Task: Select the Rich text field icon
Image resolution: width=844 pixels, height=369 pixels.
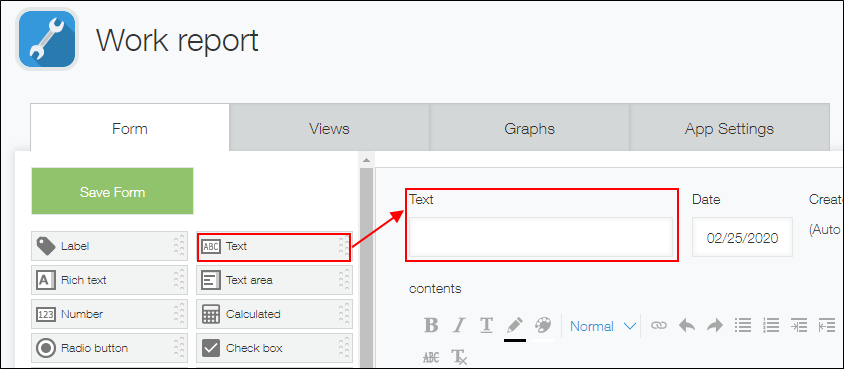Action: (x=46, y=280)
